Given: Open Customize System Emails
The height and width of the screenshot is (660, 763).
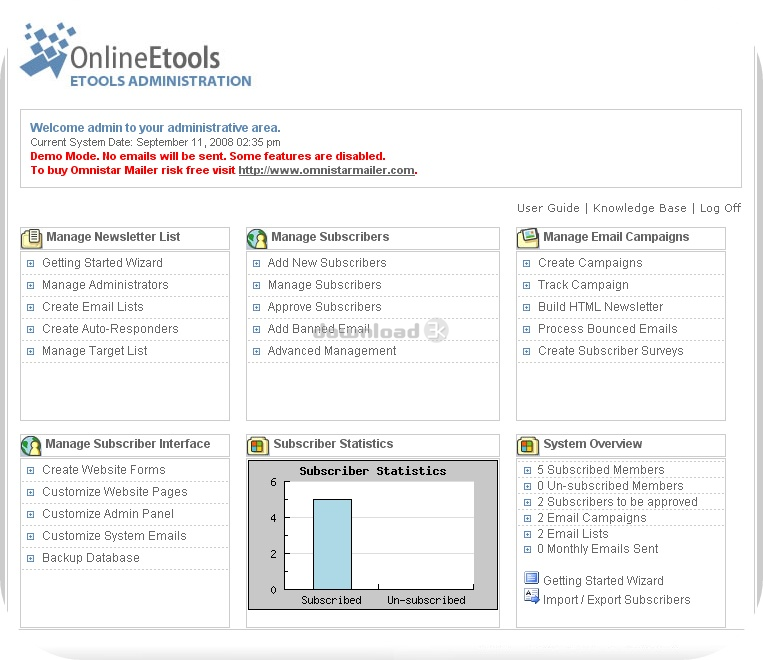Looking at the screenshot, I should coord(114,535).
